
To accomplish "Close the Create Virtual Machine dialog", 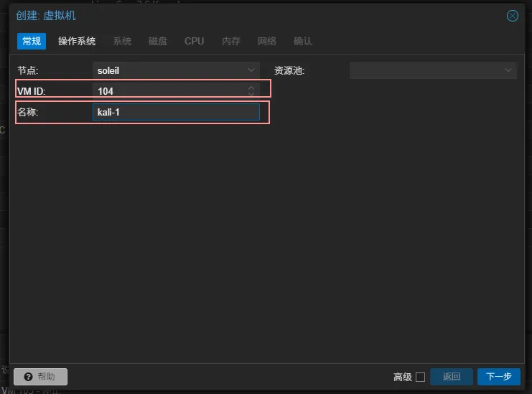I will 512,16.
